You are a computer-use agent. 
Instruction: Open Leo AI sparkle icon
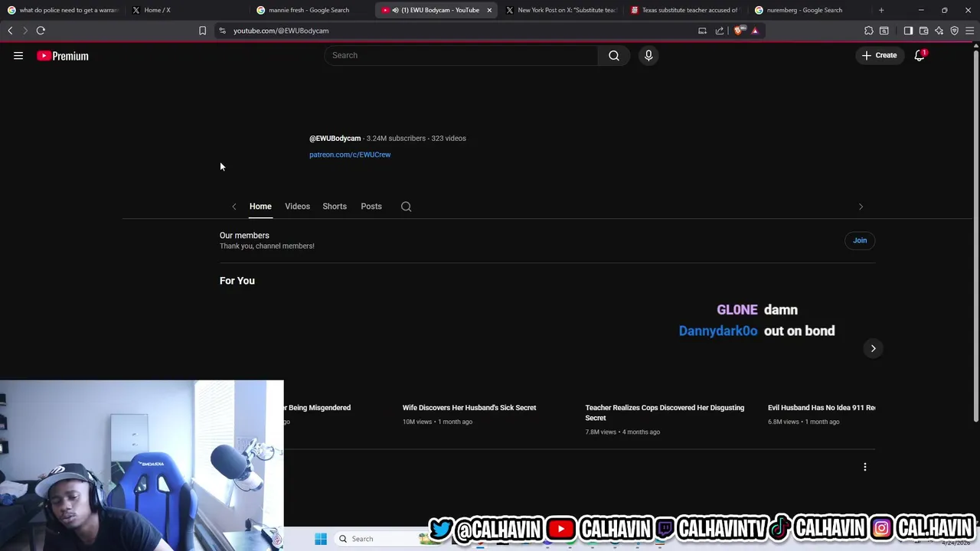click(x=939, y=31)
